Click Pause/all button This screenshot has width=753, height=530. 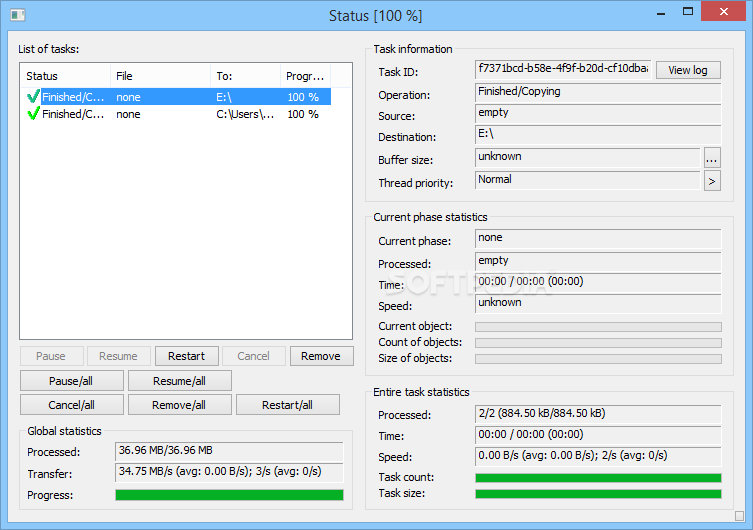click(x=72, y=381)
